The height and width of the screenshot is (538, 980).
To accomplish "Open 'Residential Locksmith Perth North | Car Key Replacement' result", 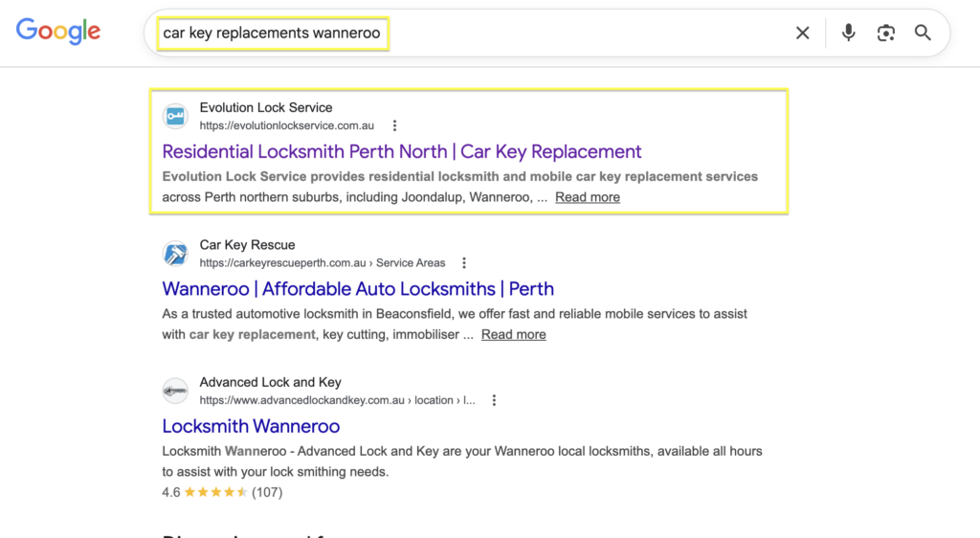I will [402, 152].
